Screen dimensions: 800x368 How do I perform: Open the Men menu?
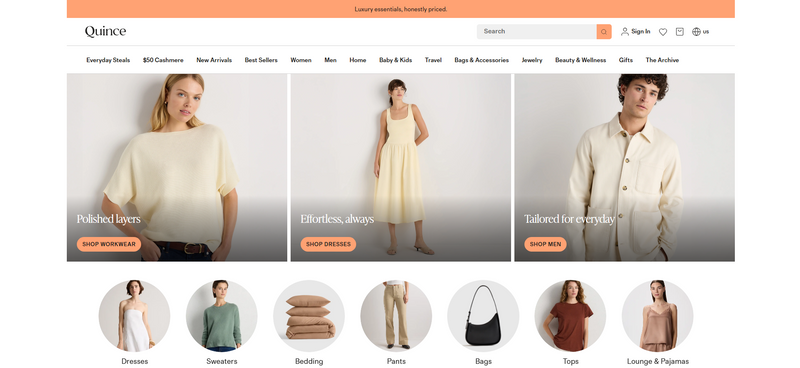[x=331, y=60]
